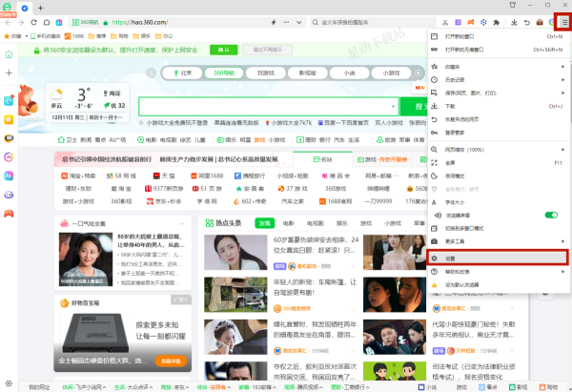Select the green 发现 tab in 热点头条
572x392 pixels.
[264, 223]
